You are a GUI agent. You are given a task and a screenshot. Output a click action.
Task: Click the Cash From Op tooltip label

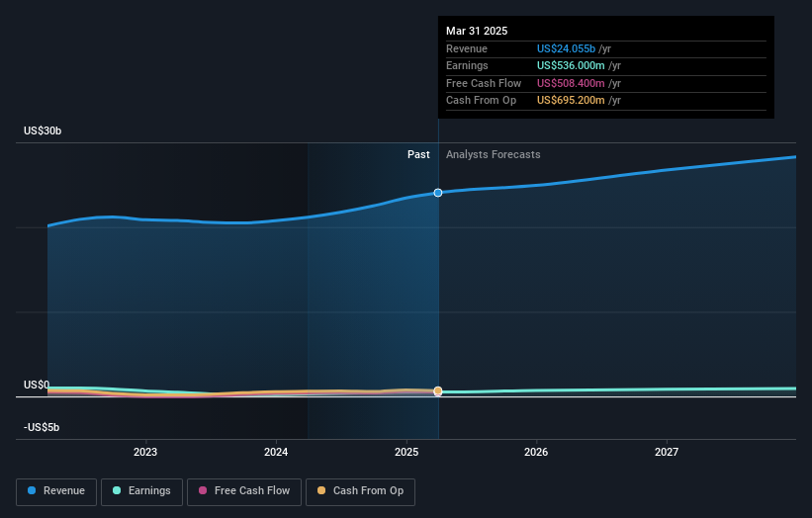481,101
